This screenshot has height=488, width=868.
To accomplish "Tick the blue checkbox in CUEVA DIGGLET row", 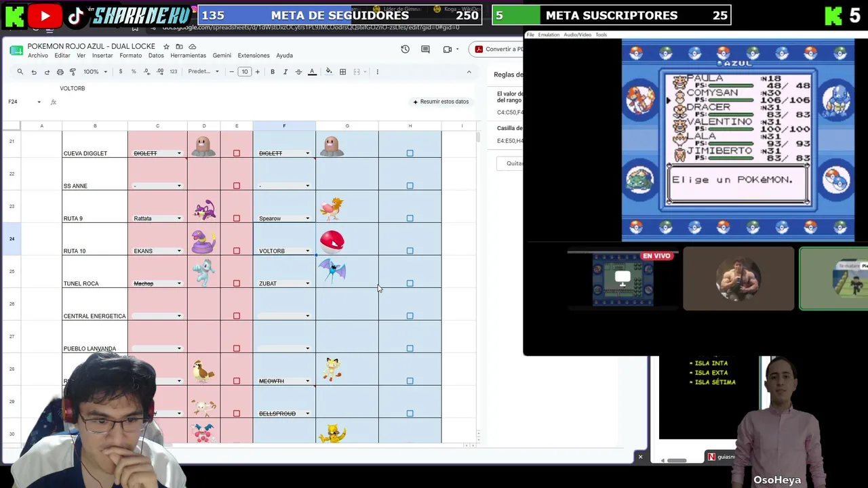I will click(x=410, y=153).
